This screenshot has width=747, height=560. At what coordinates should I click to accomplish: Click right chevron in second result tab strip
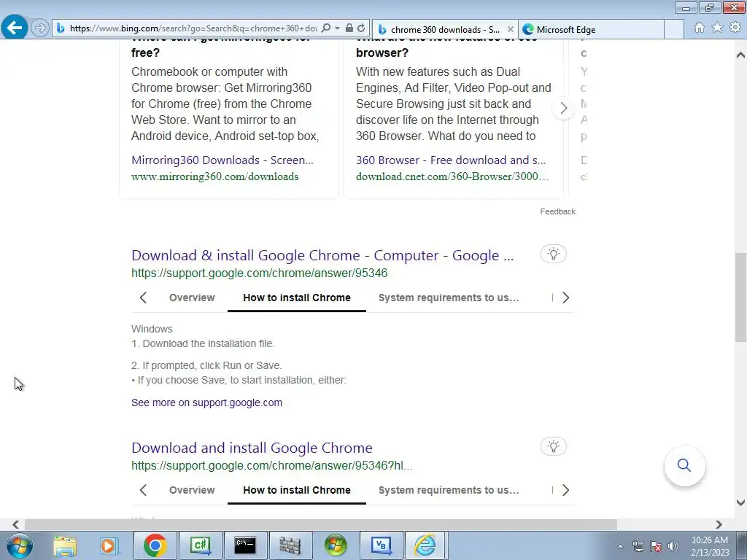pos(565,490)
